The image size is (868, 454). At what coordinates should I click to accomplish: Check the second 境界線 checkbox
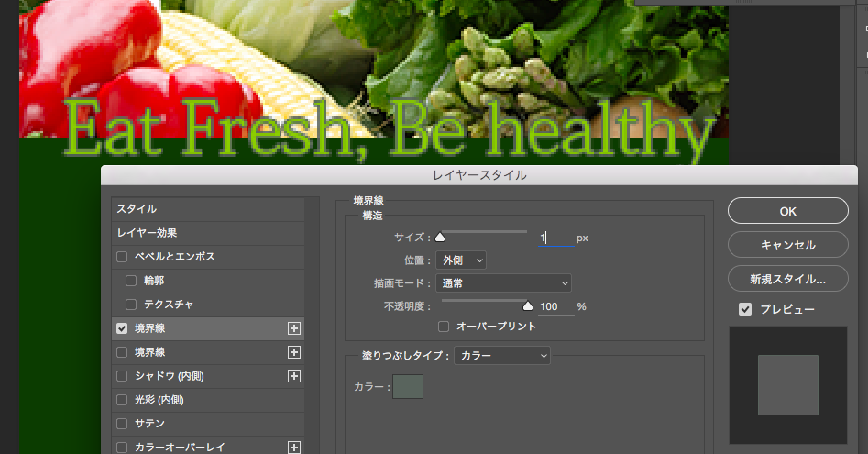122,352
